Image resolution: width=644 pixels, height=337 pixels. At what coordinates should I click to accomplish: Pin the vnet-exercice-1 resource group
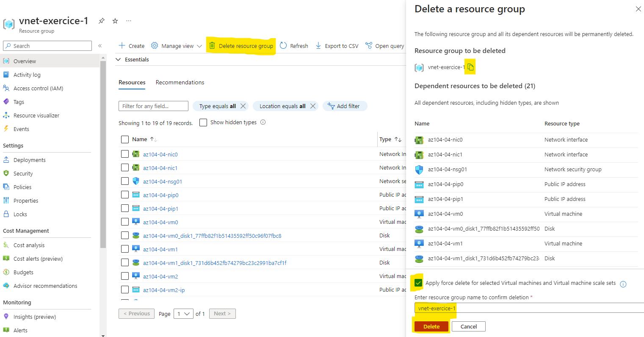pyautogui.click(x=101, y=21)
